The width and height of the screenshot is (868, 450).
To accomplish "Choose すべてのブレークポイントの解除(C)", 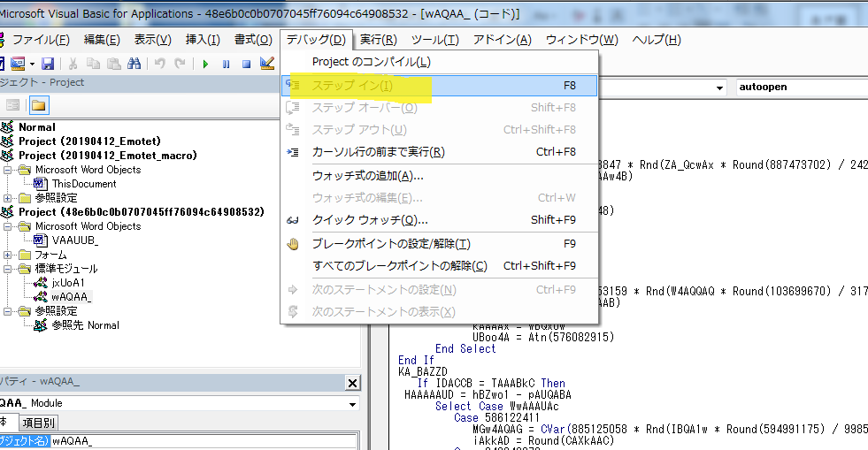I will (x=440, y=266).
